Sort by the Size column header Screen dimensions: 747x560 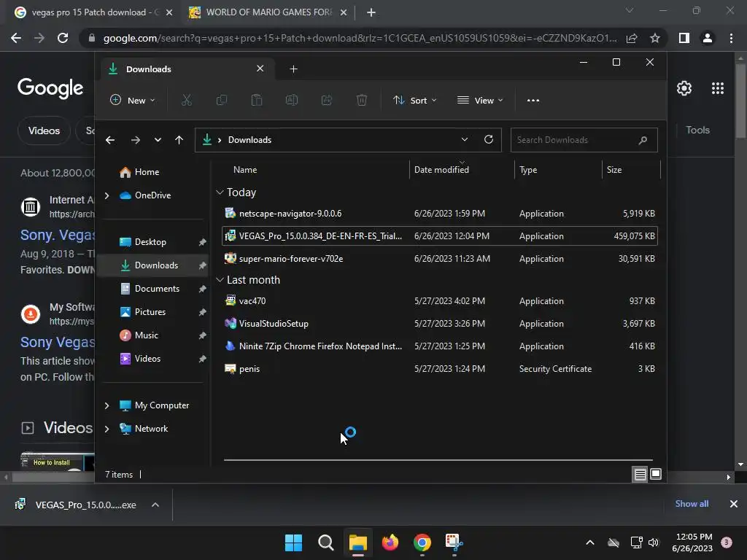[x=614, y=170]
